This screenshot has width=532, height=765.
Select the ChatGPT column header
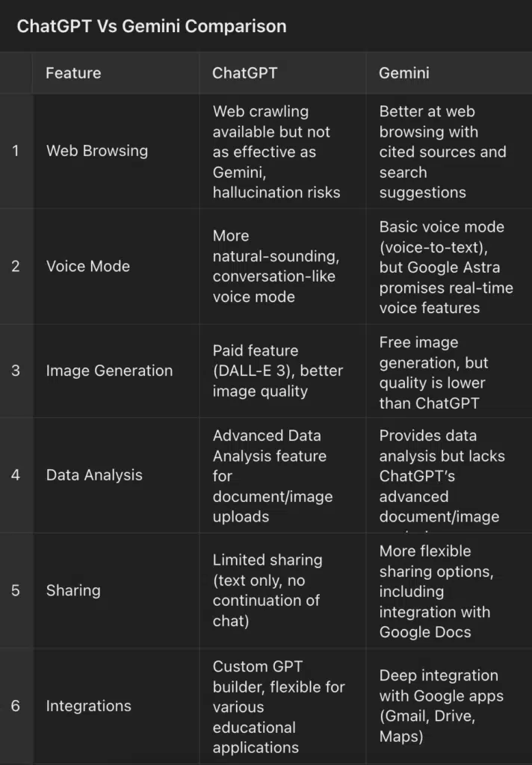tap(243, 73)
